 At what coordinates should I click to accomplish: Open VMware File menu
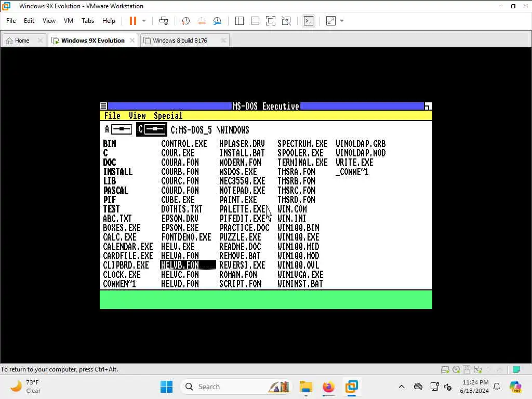[11, 21]
